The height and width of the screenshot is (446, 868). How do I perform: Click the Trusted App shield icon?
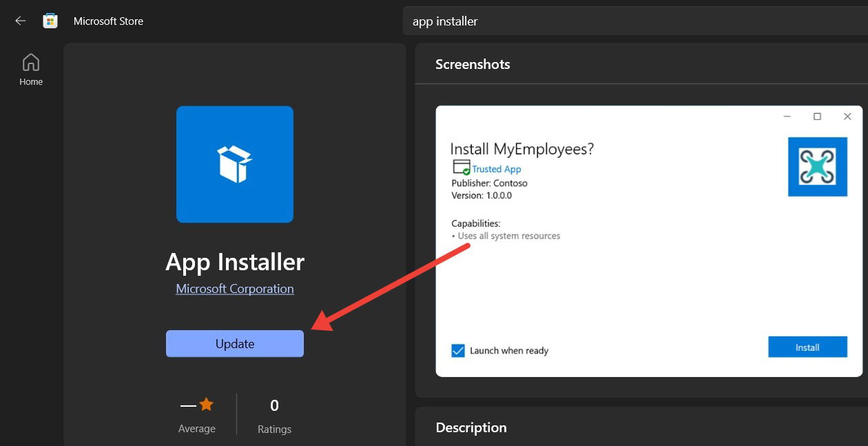[x=461, y=168]
